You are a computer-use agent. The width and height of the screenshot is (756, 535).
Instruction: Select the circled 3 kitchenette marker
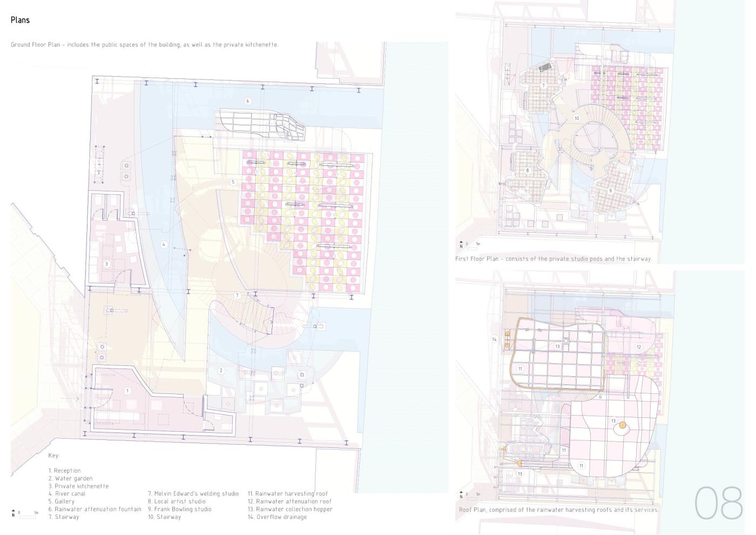coord(106,264)
